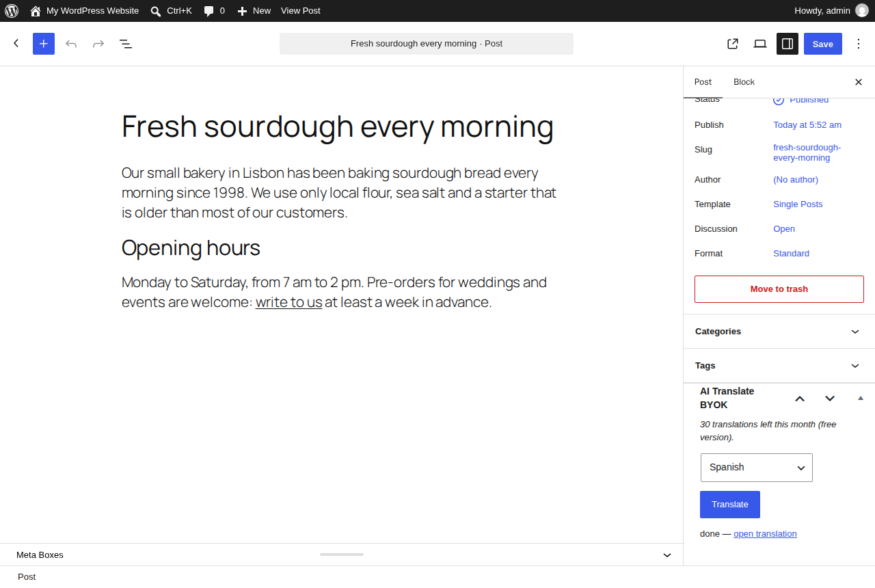The height and width of the screenshot is (588, 875).
Task: Move AI Translate BYOK box down
Action: (x=830, y=399)
